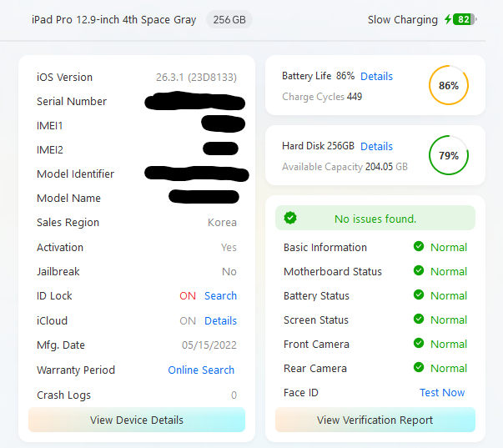The width and height of the screenshot is (503, 448).
Task: Click the check icon for Front Camera
Action: 418,343
